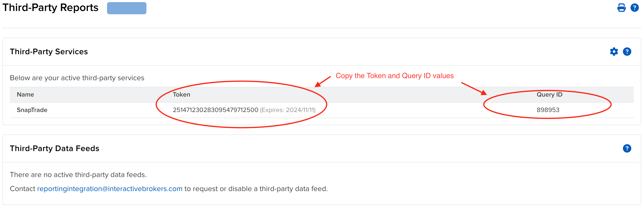Click the Name column header

click(x=25, y=94)
